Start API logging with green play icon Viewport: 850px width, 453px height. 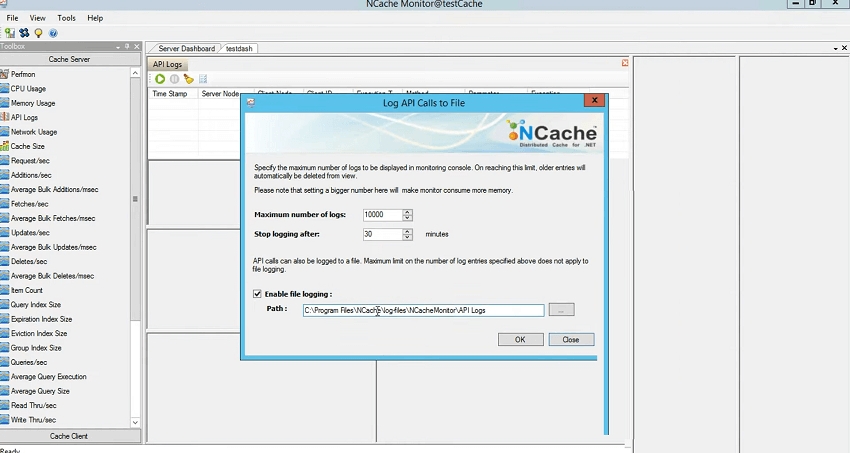pyautogui.click(x=160, y=79)
